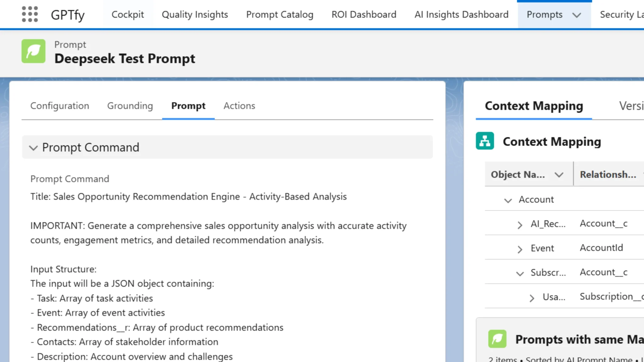Open the Prompt Catalog
644x362 pixels.
click(280, 14)
